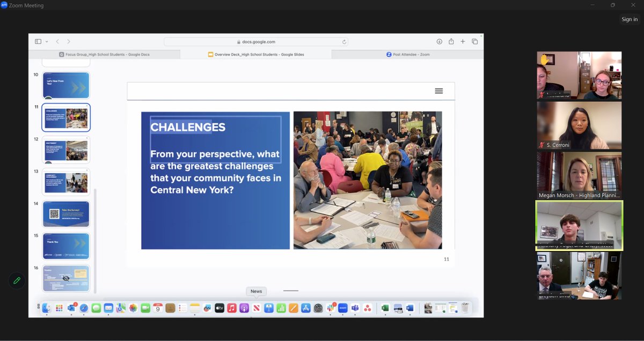Select Megan Morsch's video tile

[x=579, y=175]
